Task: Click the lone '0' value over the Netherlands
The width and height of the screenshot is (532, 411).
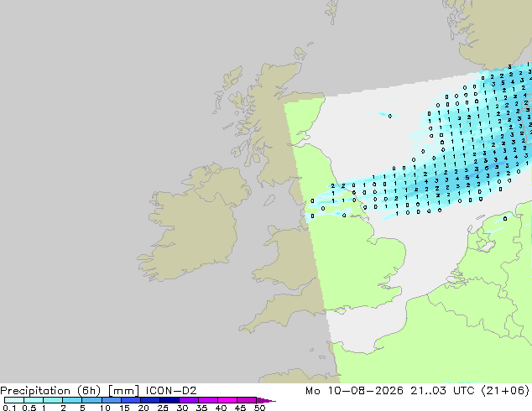Action: 505,219
